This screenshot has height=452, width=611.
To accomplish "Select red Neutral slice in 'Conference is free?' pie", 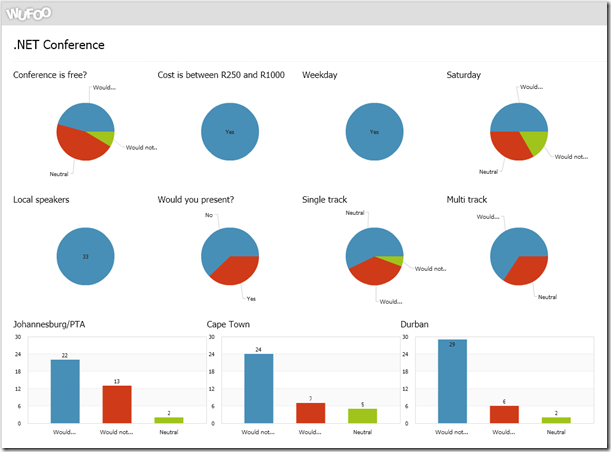I will [x=78, y=145].
